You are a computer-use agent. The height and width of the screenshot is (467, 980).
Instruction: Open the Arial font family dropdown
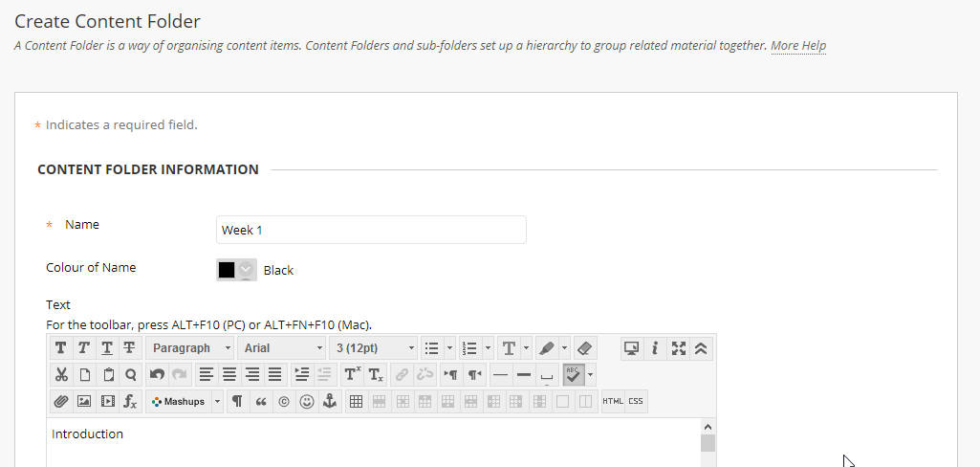[x=282, y=348]
